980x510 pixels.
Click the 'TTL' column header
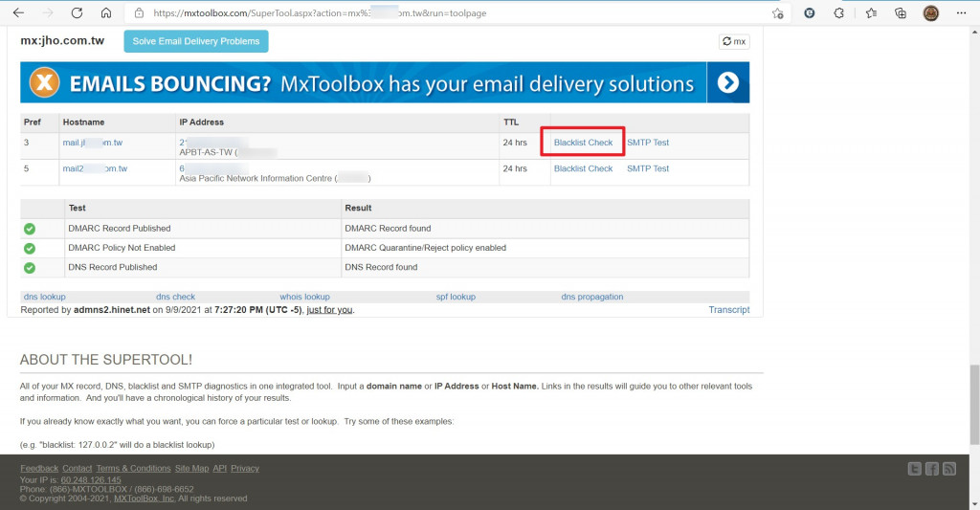(x=511, y=122)
